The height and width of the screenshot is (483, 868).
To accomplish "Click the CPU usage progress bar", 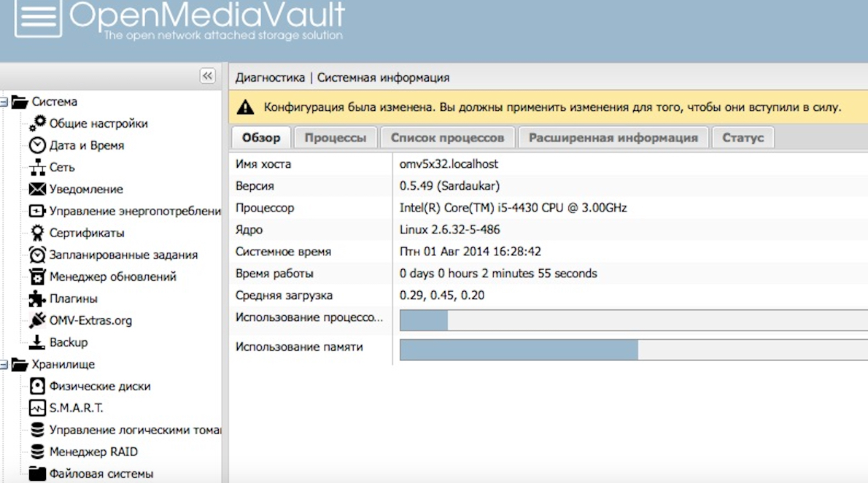I will click(x=634, y=321).
